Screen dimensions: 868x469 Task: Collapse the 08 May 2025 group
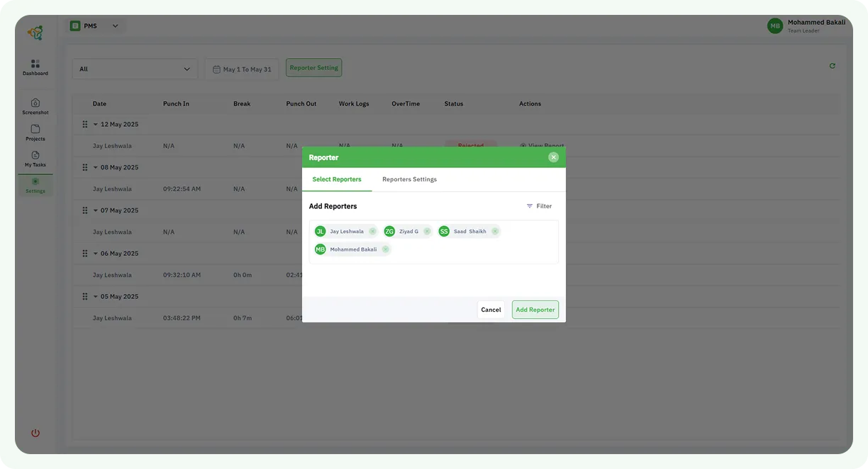[x=96, y=168]
